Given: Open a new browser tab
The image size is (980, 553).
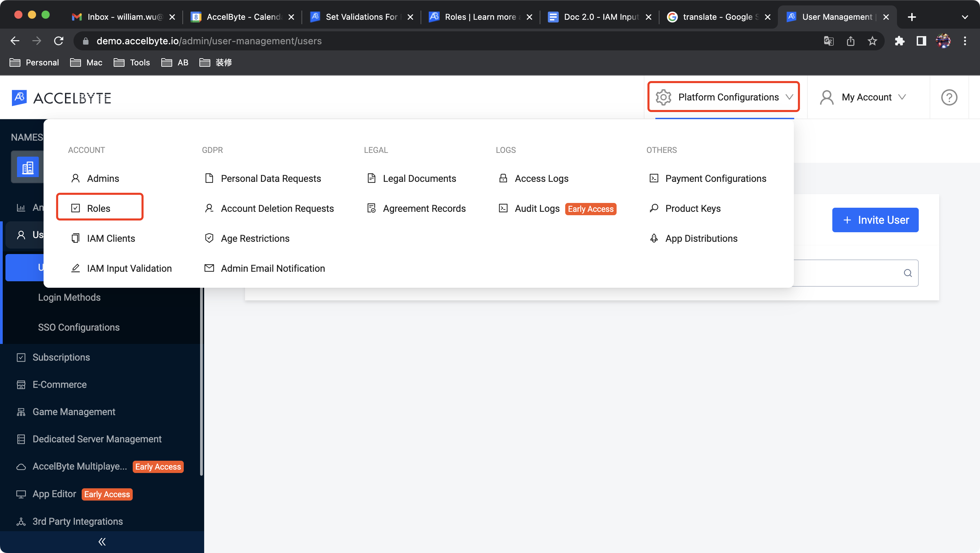Looking at the screenshot, I should pyautogui.click(x=912, y=17).
